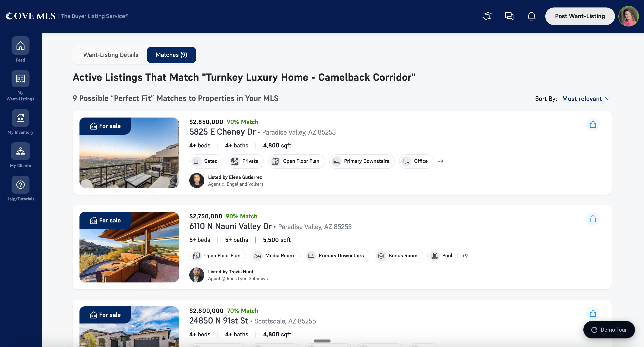Share the 6110 N Nauni Valley Dr listing

(593, 219)
